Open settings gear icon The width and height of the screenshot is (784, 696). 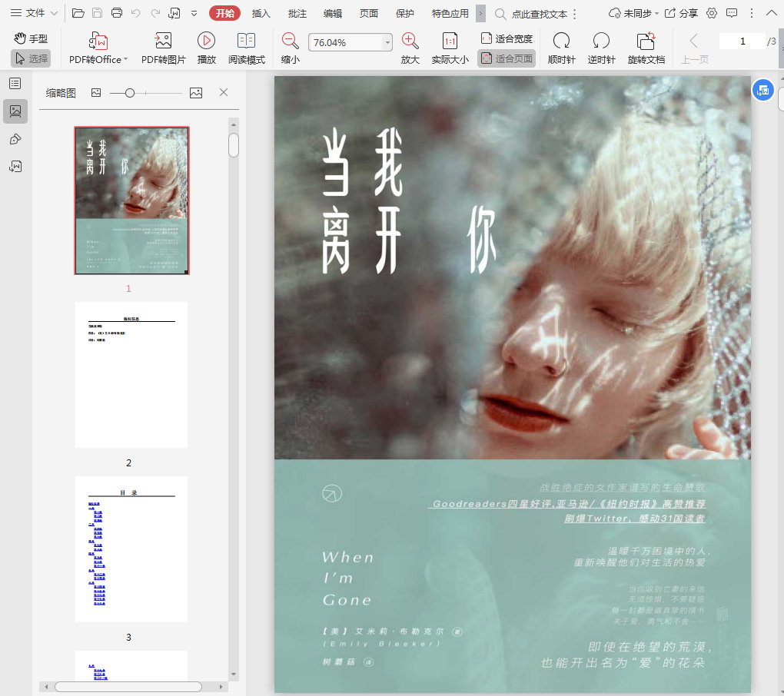tap(712, 13)
